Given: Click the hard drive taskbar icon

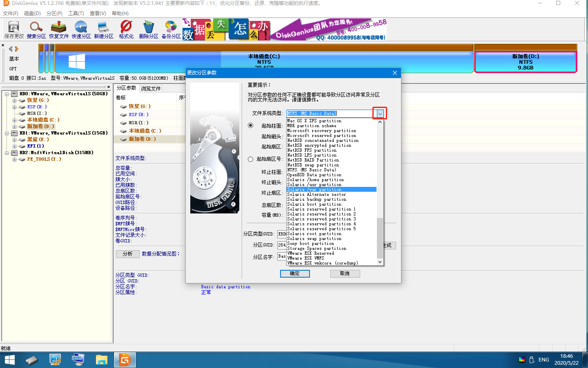Looking at the screenshot, I should (x=32, y=360).
